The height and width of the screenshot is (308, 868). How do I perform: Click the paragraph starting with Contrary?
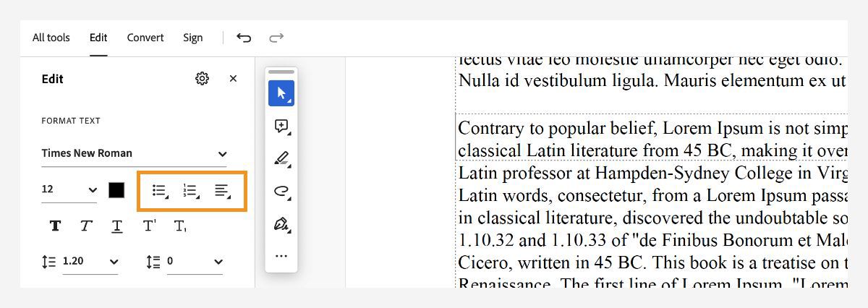[651, 140]
